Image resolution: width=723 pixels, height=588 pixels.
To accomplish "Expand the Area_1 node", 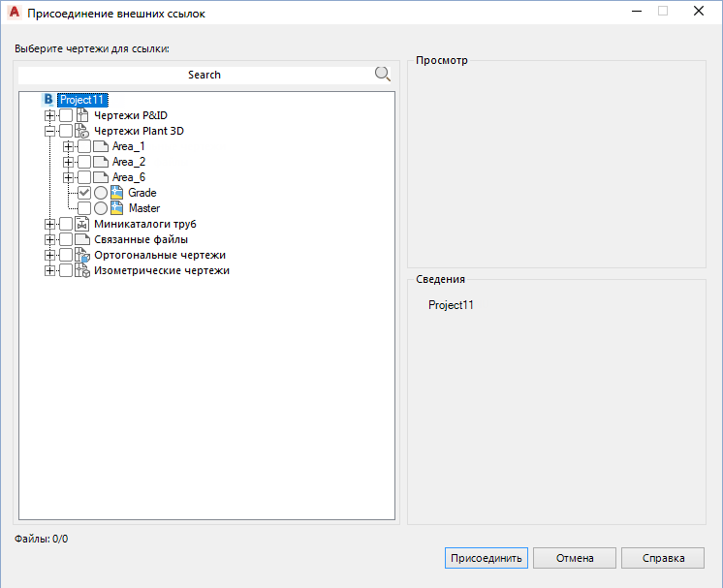I will (x=68, y=146).
